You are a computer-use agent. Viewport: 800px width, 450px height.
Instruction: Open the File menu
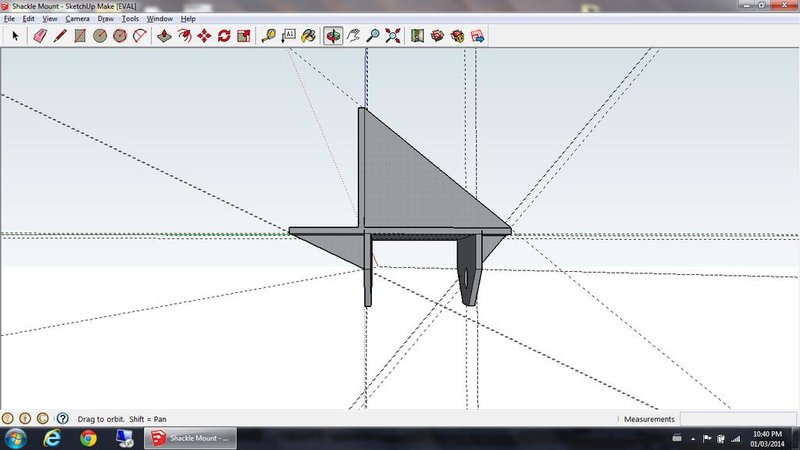(x=9, y=19)
